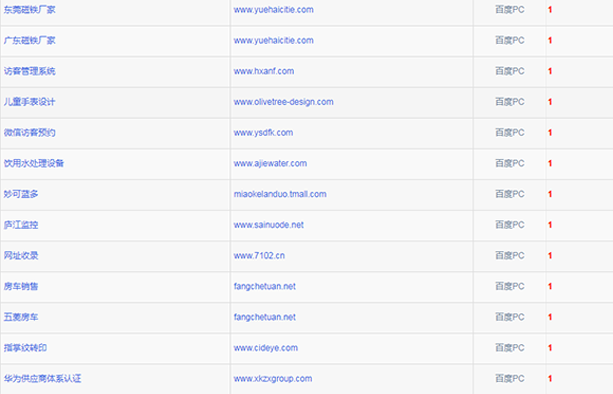The image size is (613, 394).
Task: Select rank 1 in the 五菱房车 row
Action: click(x=550, y=317)
